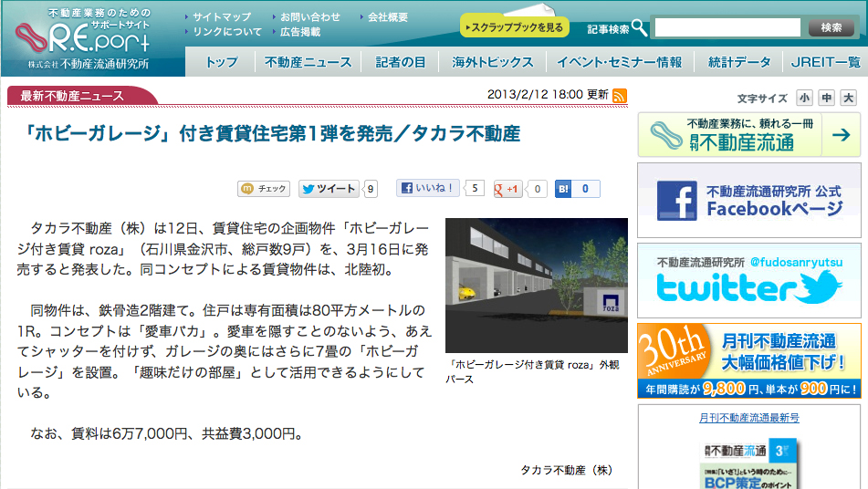Open the 不動産ニュース navigation tab

click(x=308, y=62)
